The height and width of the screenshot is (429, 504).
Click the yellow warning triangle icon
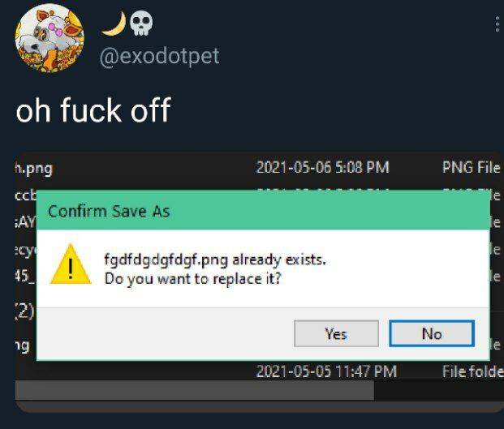point(71,264)
